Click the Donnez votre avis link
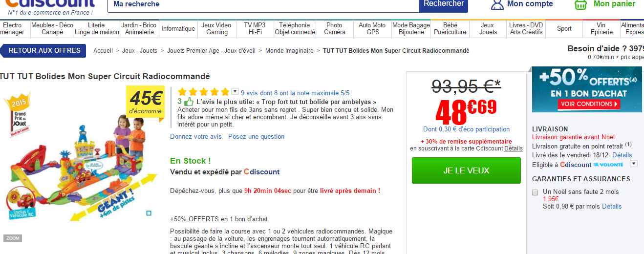The image size is (644, 254). (x=195, y=137)
